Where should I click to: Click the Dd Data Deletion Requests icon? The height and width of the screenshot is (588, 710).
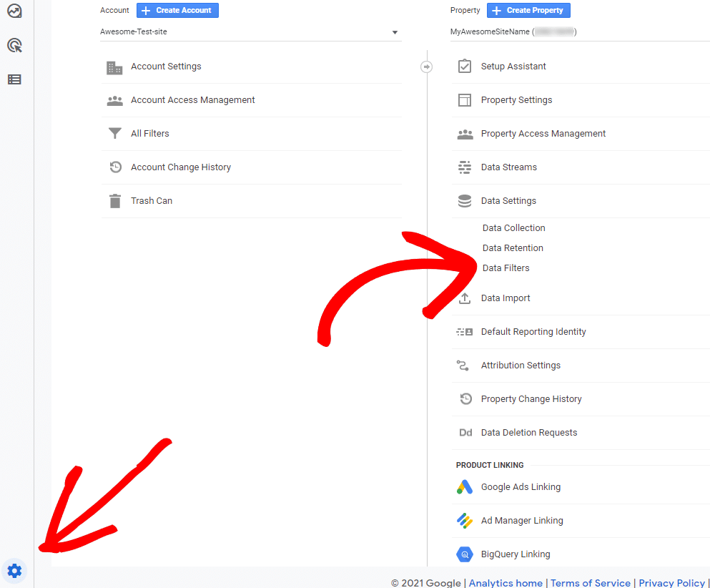465,433
